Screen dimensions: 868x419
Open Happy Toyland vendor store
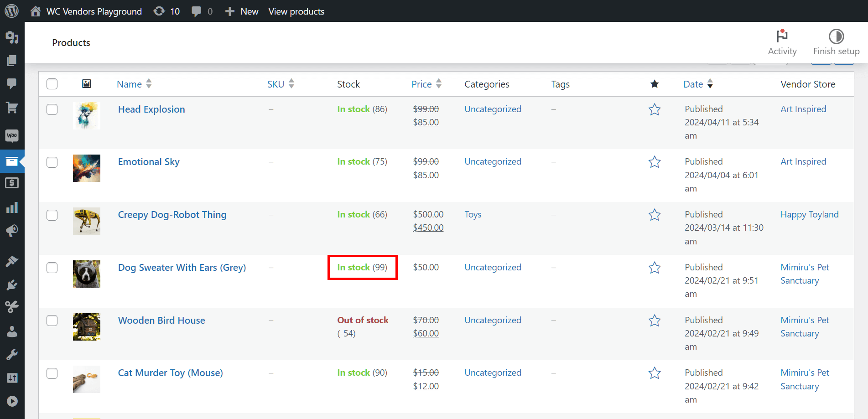tap(810, 214)
